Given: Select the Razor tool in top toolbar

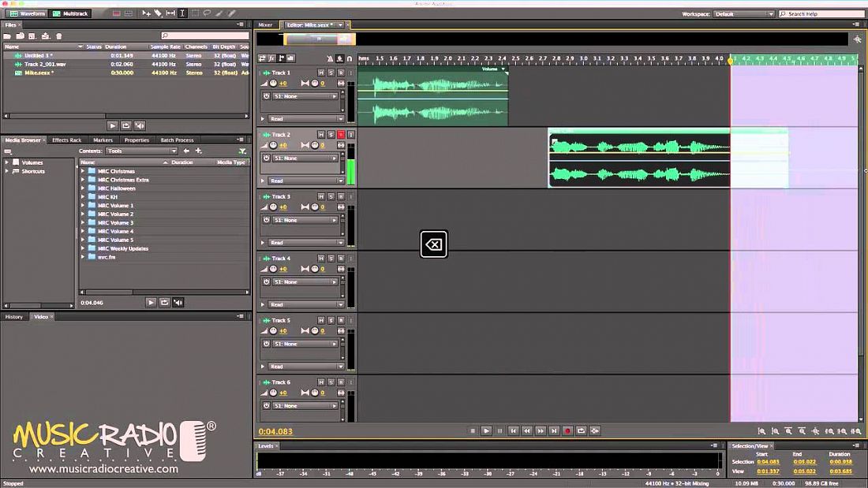Looking at the screenshot, I should pyautogui.click(x=158, y=13).
